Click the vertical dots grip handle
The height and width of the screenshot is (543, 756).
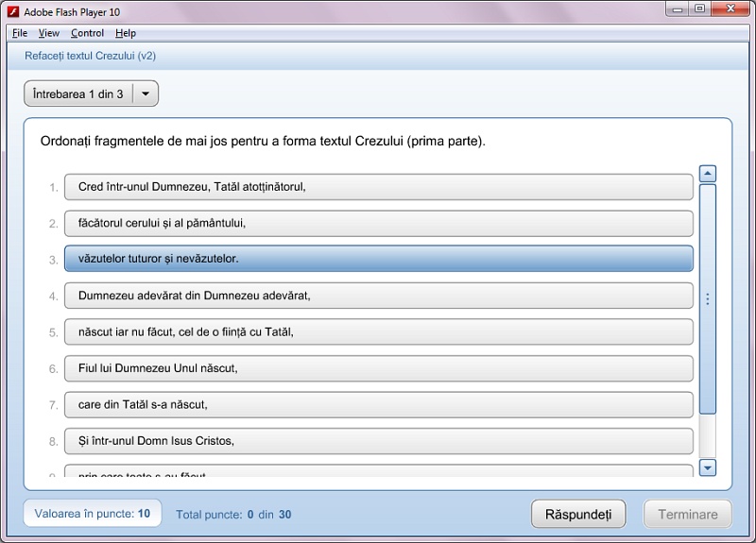(707, 298)
